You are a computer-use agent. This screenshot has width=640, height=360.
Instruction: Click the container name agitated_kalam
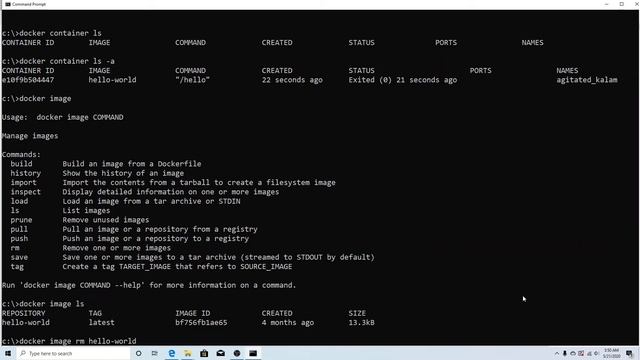click(x=587, y=80)
